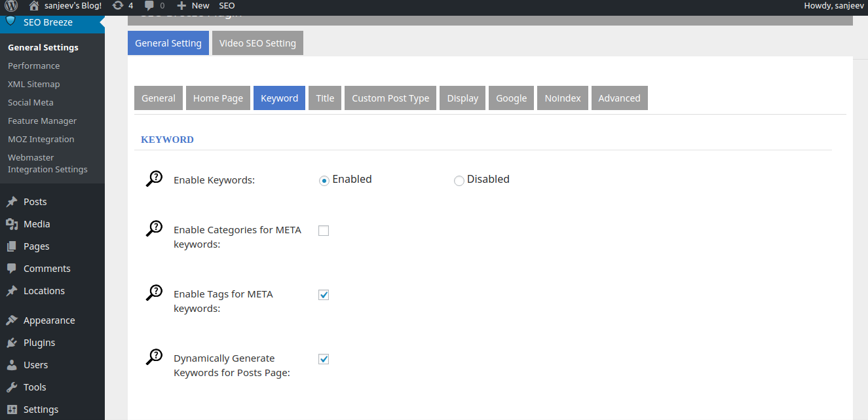The width and height of the screenshot is (868, 420).
Task: Click the home icon beside sanjeev's Blog
Action: pos(34,6)
